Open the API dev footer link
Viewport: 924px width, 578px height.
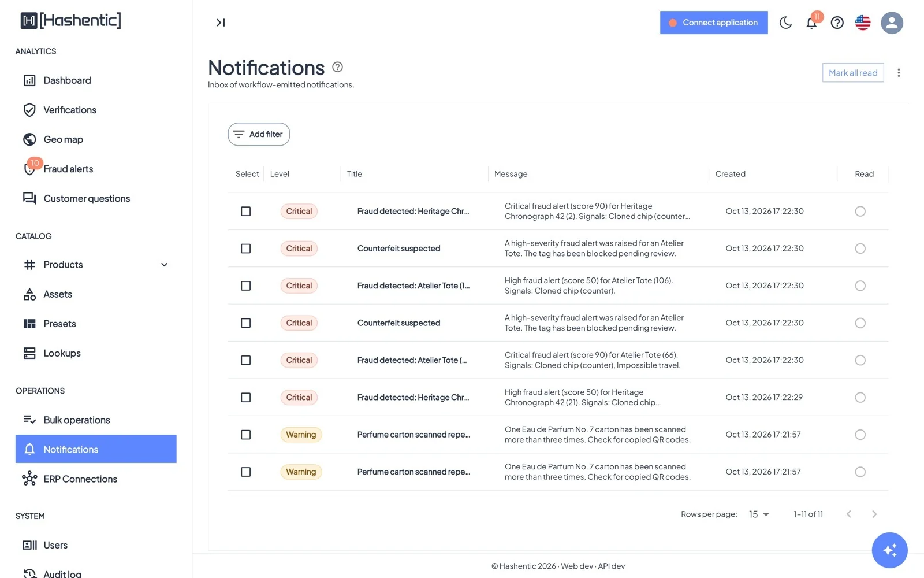pyautogui.click(x=612, y=566)
